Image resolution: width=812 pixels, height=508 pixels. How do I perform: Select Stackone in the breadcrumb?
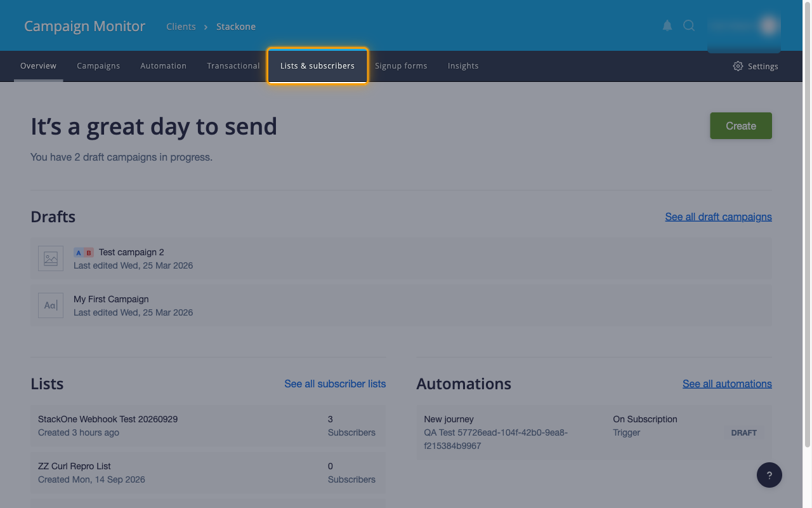[236, 27]
